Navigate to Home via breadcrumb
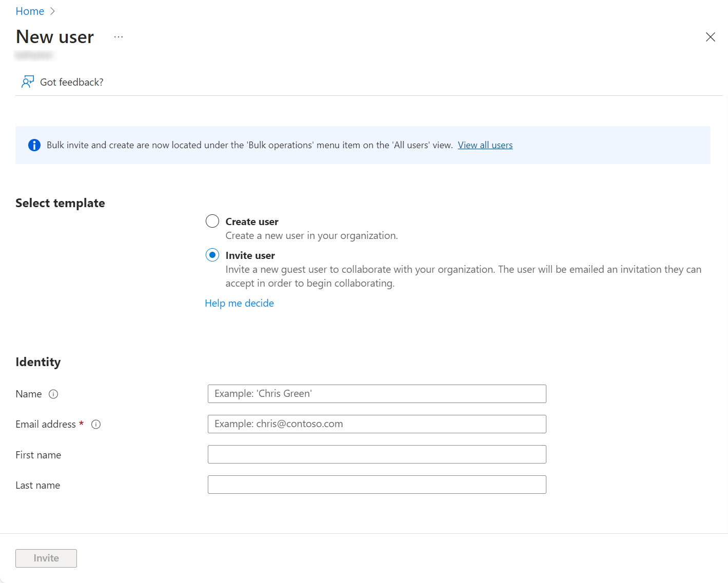The width and height of the screenshot is (728, 583). (30, 11)
